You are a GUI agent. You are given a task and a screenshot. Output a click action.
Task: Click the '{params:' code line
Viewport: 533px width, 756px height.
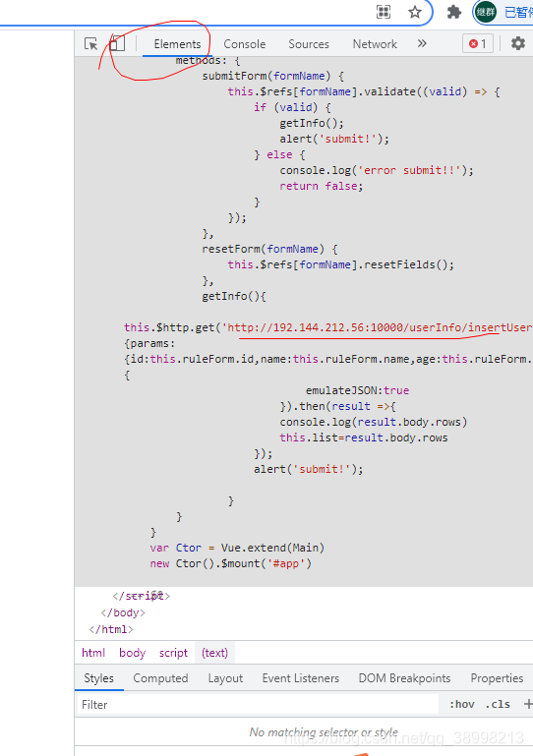[150, 343]
